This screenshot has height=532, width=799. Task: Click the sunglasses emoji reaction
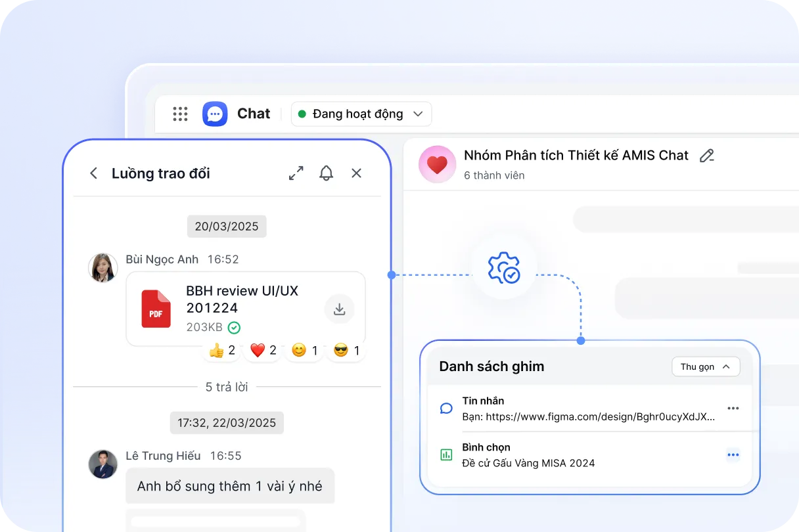pyautogui.click(x=346, y=351)
